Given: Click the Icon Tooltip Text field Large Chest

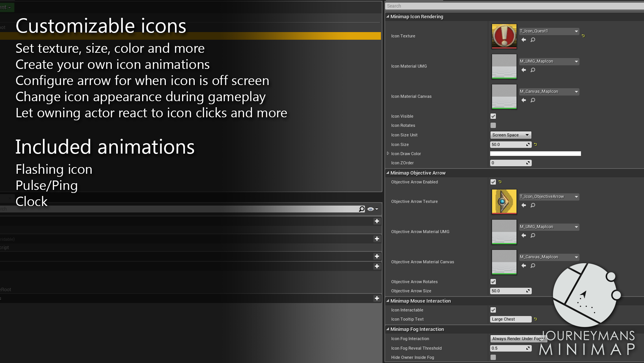Looking at the screenshot, I should click(511, 319).
